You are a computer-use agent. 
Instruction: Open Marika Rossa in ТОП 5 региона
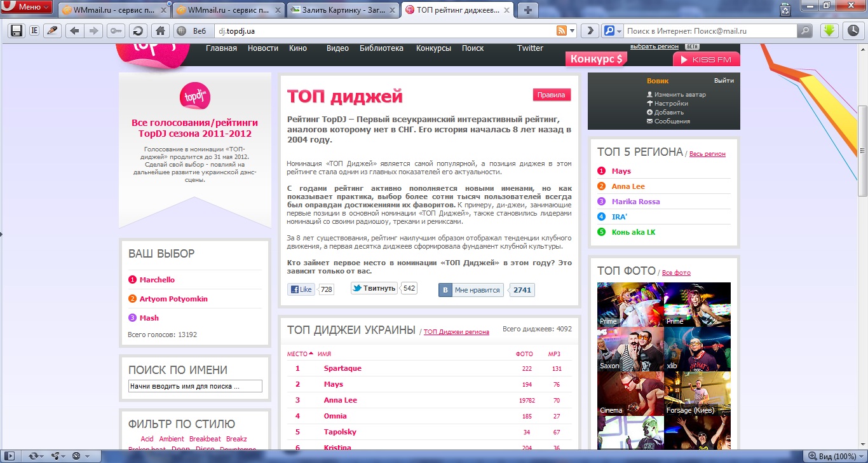(636, 202)
